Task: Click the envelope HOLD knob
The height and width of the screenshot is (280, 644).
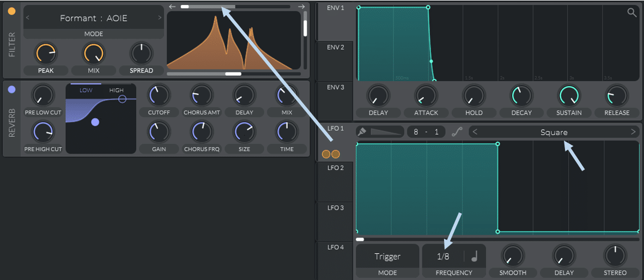Action: (x=475, y=96)
